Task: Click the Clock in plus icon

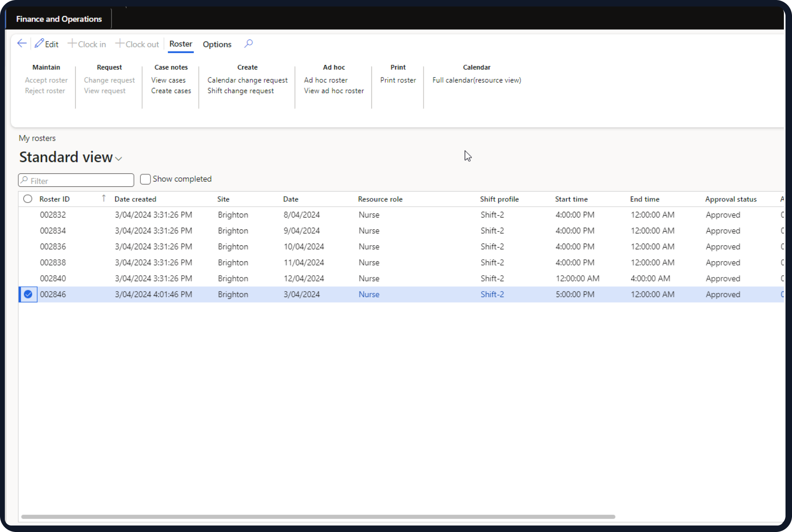Action: (x=72, y=43)
